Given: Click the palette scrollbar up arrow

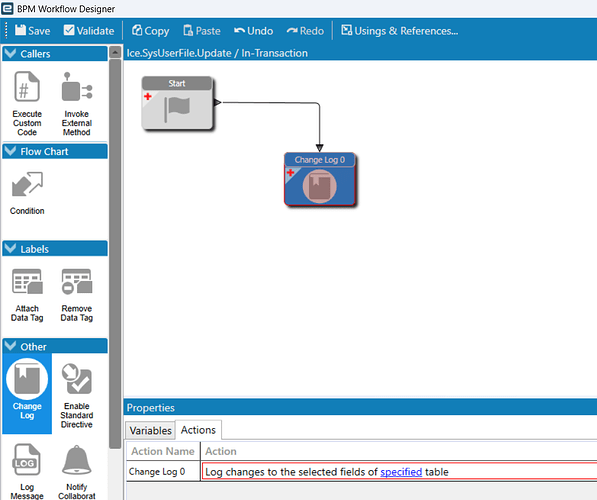Looking at the screenshot, I should (115, 52).
